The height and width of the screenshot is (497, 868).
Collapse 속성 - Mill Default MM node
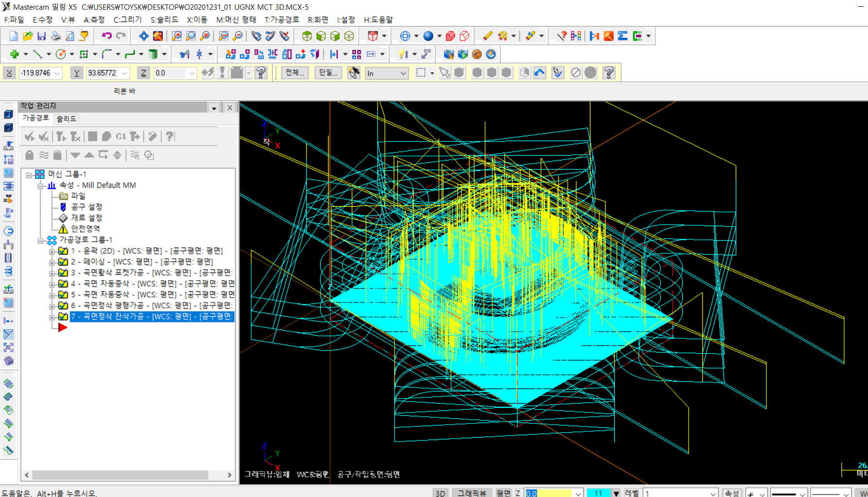point(40,186)
